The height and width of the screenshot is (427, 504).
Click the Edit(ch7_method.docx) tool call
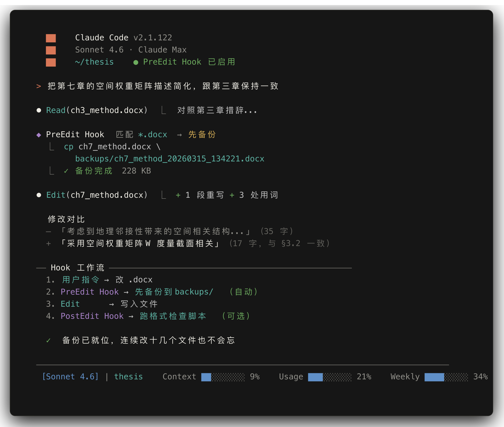click(97, 195)
